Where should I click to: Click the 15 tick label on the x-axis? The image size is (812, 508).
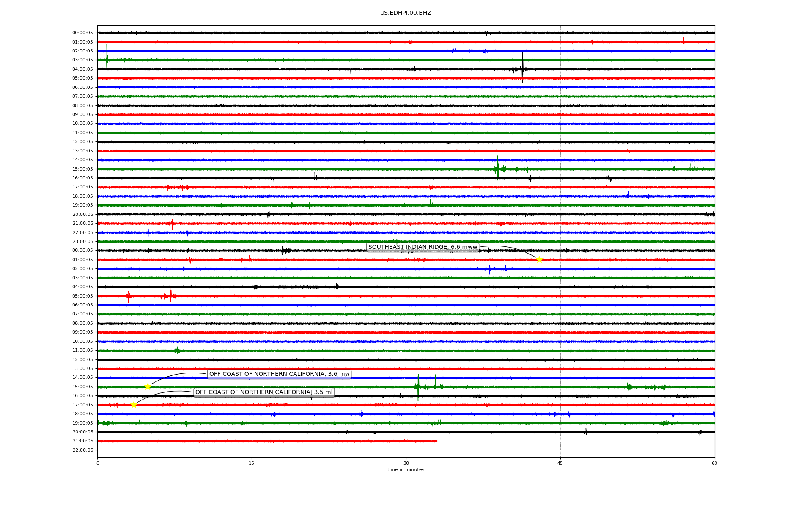pyautogui.click(x=252, y=463)
